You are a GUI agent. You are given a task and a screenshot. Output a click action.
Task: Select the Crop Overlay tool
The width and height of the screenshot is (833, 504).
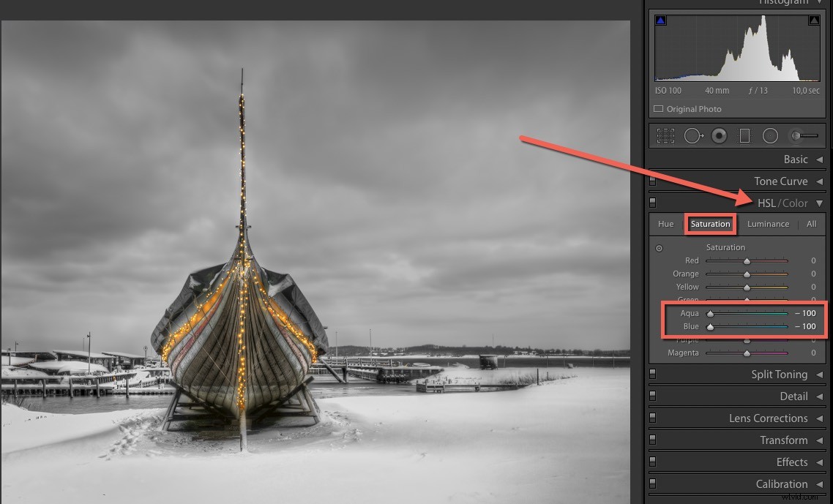click(x=665, y=135)
